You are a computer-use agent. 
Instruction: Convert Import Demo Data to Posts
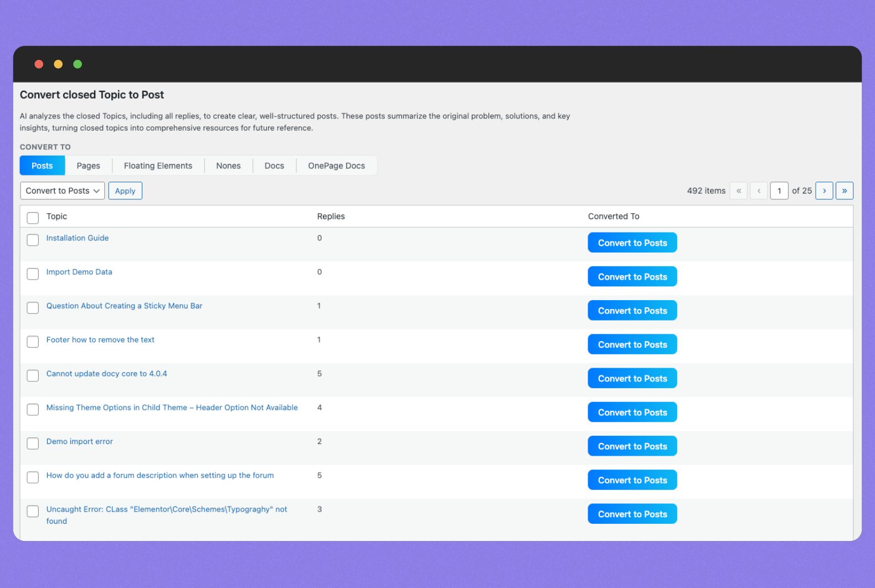coord(632,277)
